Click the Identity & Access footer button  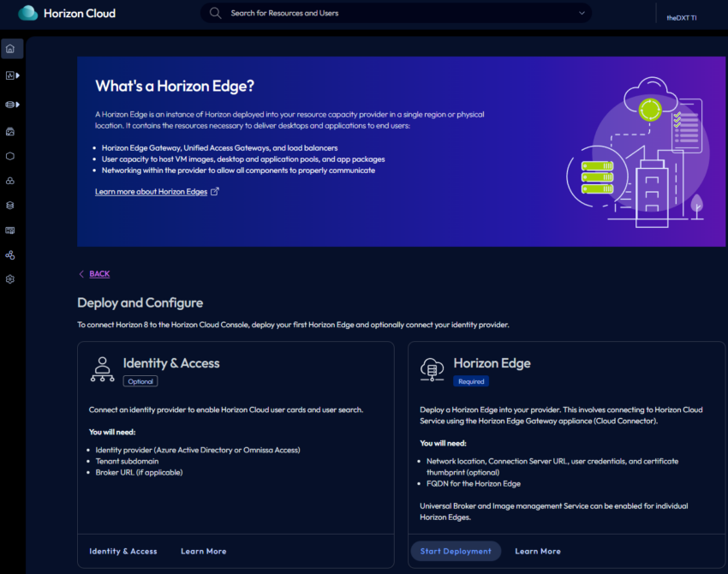tap(123, 551)
